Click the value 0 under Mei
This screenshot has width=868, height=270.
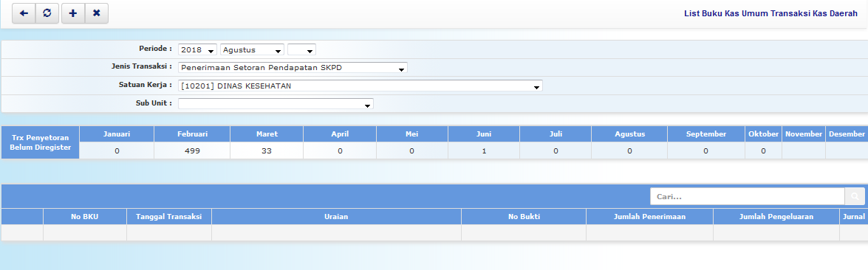(x=412, y=150)
